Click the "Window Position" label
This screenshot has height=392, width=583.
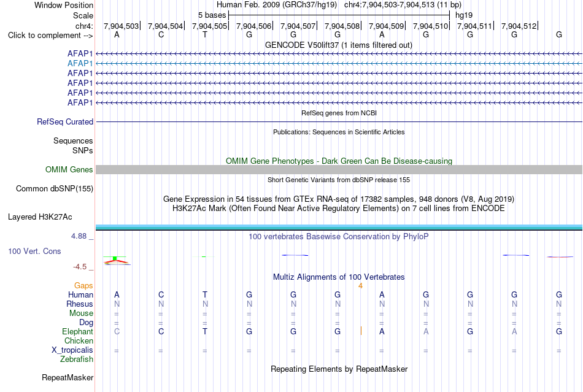click(64, 5)
